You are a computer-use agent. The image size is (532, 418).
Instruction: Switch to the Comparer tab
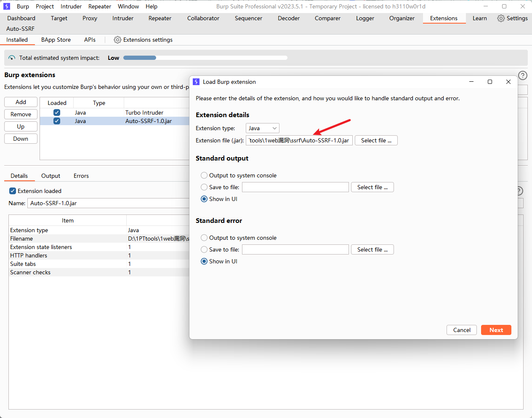click(327, 18)
